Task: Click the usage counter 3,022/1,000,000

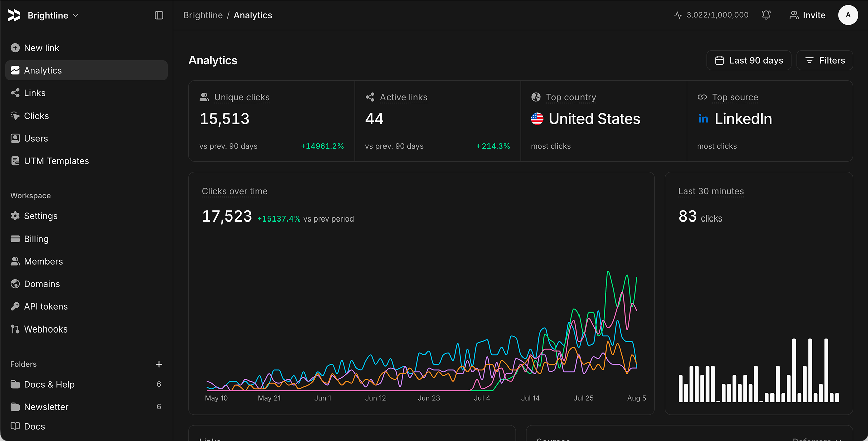Action: point(711,15)
